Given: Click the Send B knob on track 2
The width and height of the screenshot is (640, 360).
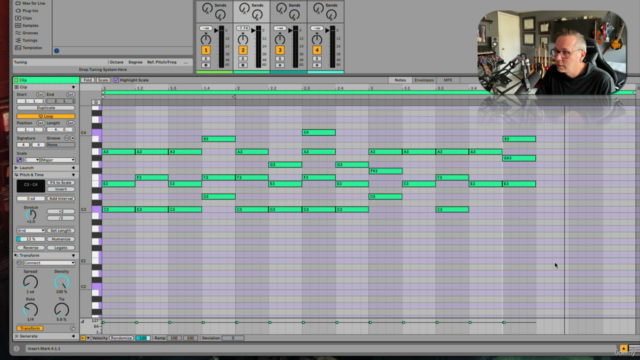Looking at the screenshot, I should point(257,15).
